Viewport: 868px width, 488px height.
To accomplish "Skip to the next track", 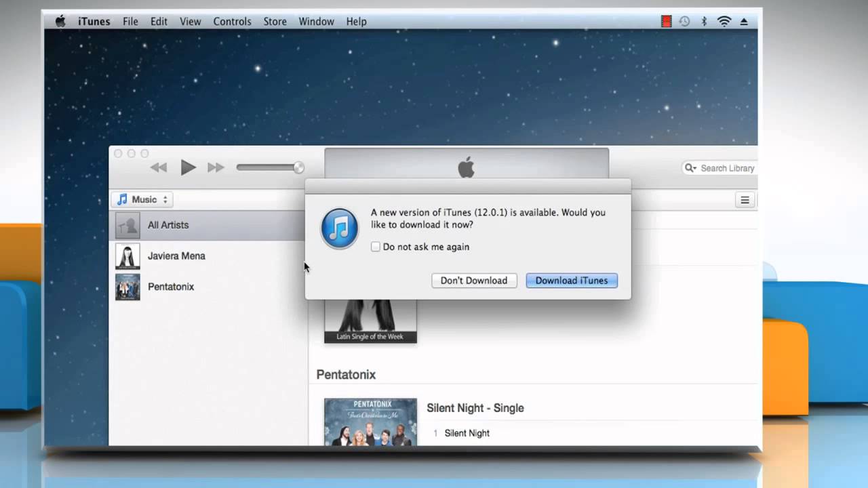I will click(216, 167).
